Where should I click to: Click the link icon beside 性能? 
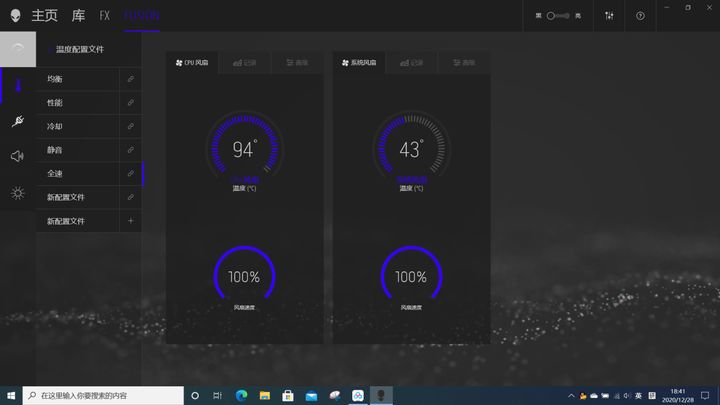[x=130, y=102]
